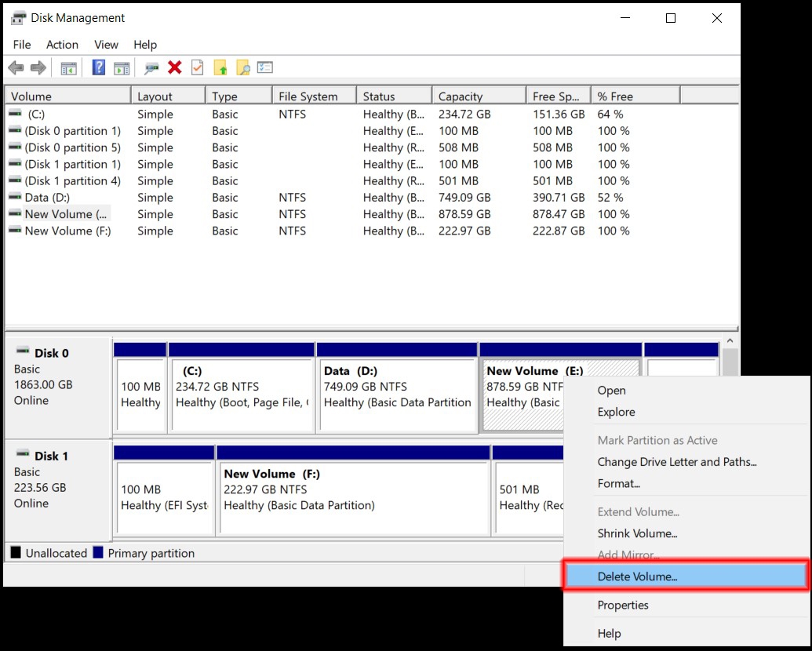
Task: Toggle the Show/Hide Action Pane icon
Action: tap(122, 67)
